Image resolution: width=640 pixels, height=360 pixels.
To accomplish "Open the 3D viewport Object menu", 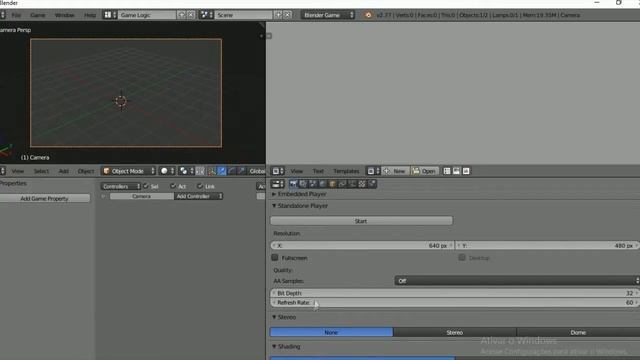I will (86, 171).
